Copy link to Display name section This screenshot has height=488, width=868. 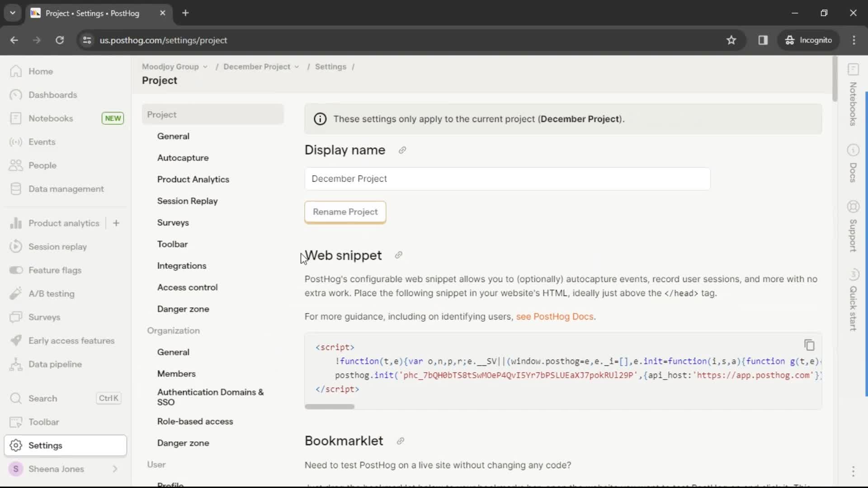pyautogui.click(x=402, y=150)
